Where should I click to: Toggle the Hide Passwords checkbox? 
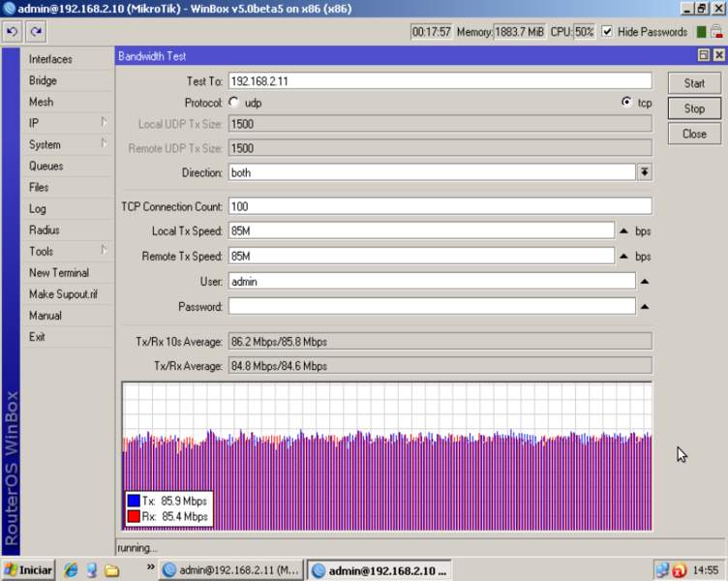pos(607,32)
